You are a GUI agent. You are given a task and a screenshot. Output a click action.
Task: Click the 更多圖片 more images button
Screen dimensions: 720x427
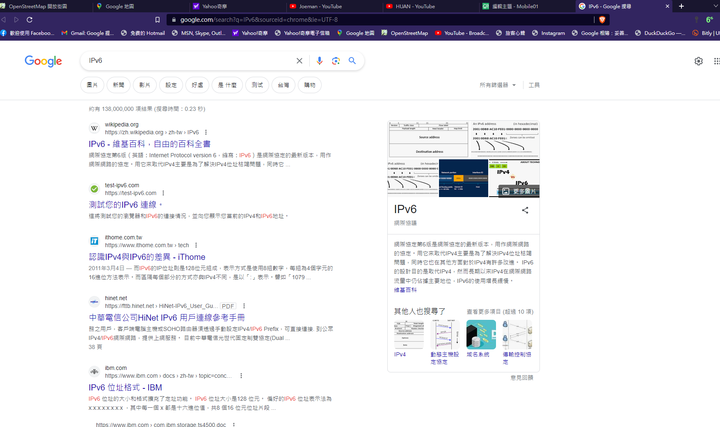(519, 191)
